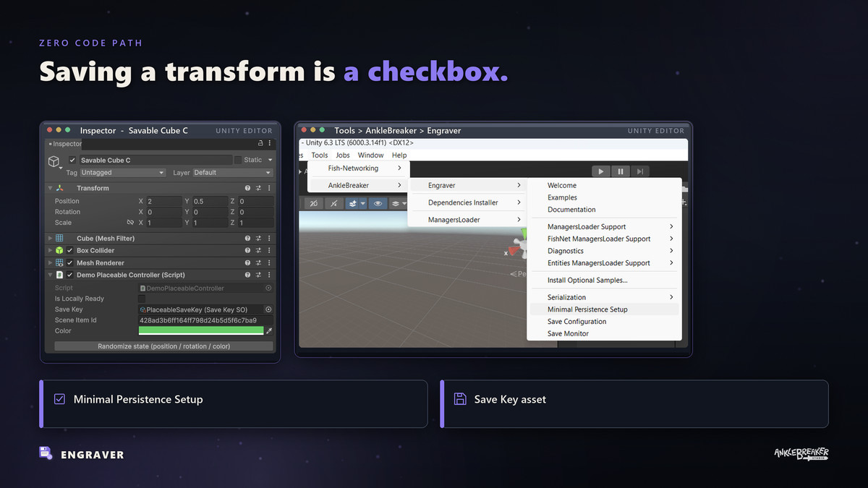Toggle the scene visibility eye button

378,204
